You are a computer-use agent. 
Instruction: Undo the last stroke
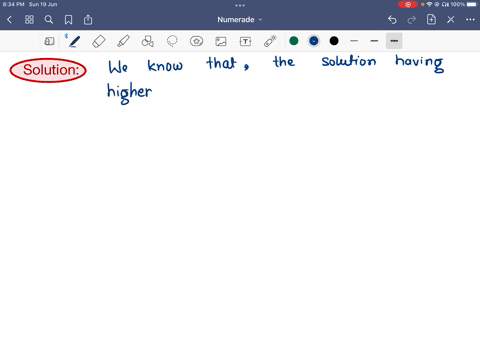pos(392,20)
